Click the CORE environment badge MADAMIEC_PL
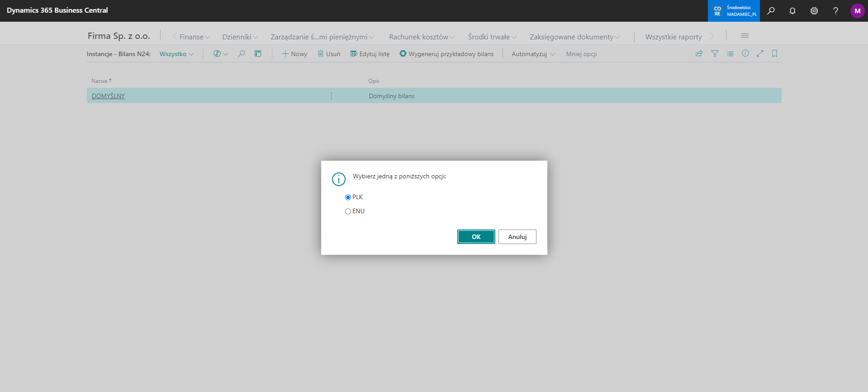 (734, 11)
